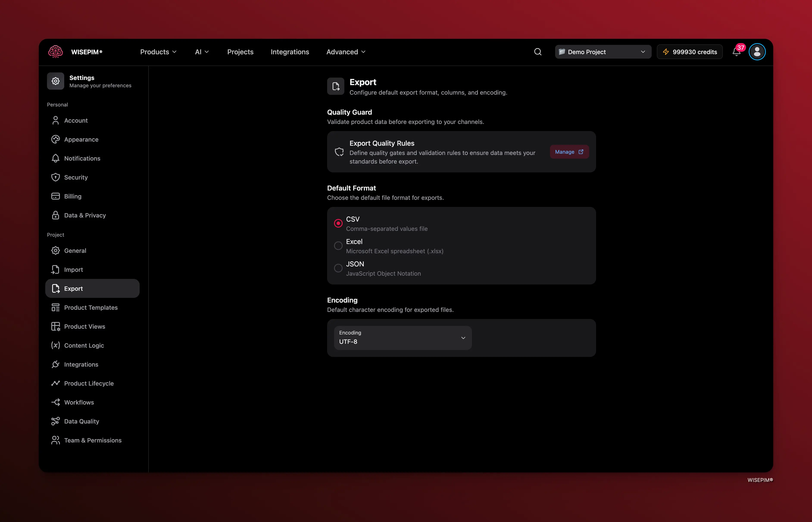The height and width of the screenshot is (522, 812).
Task: Click the 999930 credits button
Action: click(689, 52)
